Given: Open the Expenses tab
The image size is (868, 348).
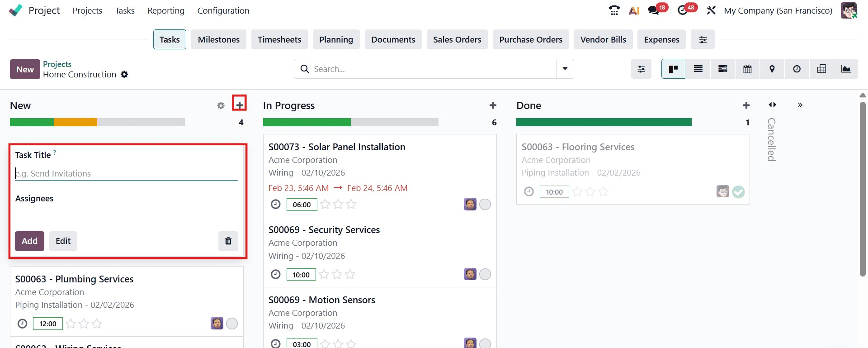Looking at the screenshot, I should click(661, 40).
